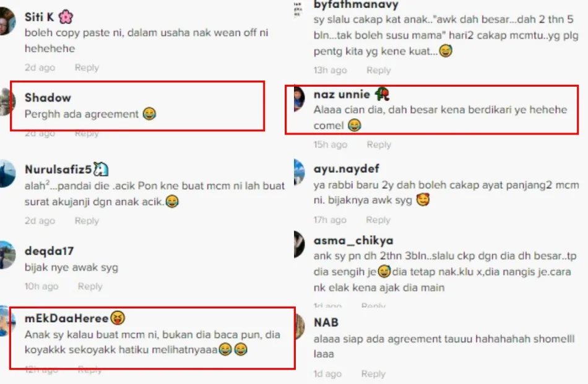Click the heart-face emoji in ayu.naydef's comment

click(x=423, y=199)
